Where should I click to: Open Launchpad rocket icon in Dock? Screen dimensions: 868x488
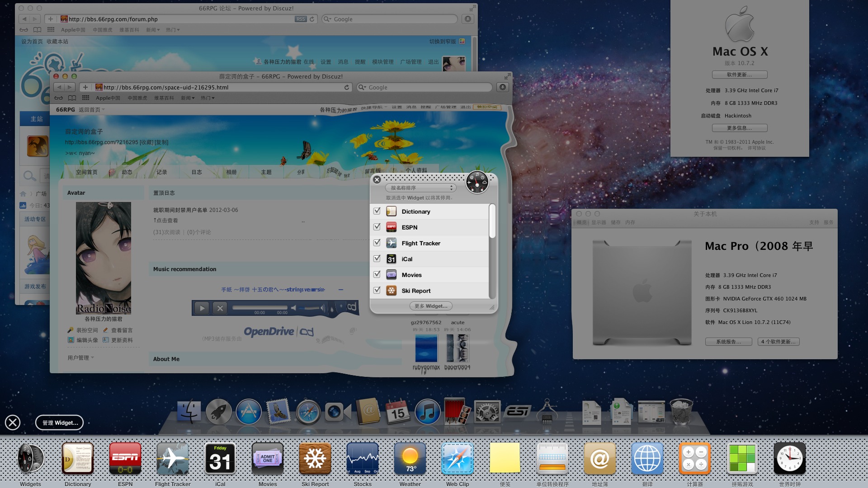point(219,412)
